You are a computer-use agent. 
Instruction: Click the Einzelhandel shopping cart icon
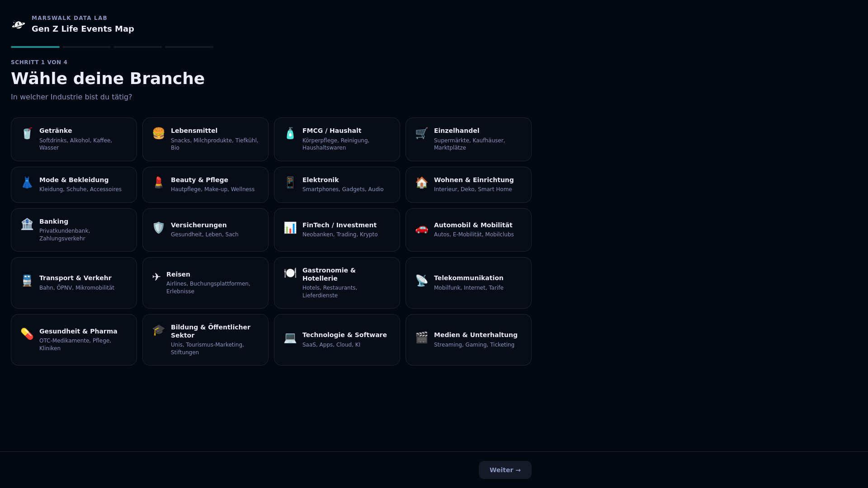422,133
